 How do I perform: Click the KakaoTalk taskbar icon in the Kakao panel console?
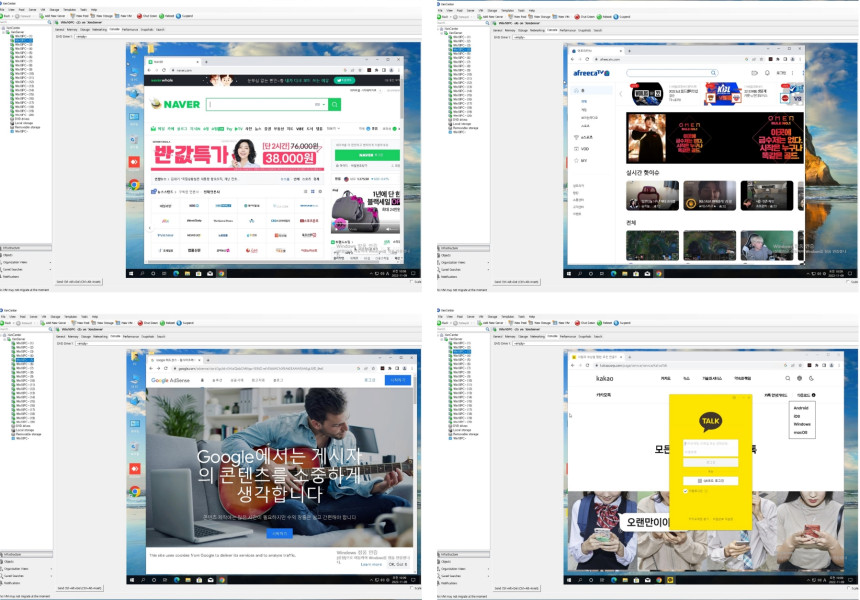[x=670, y=580]
